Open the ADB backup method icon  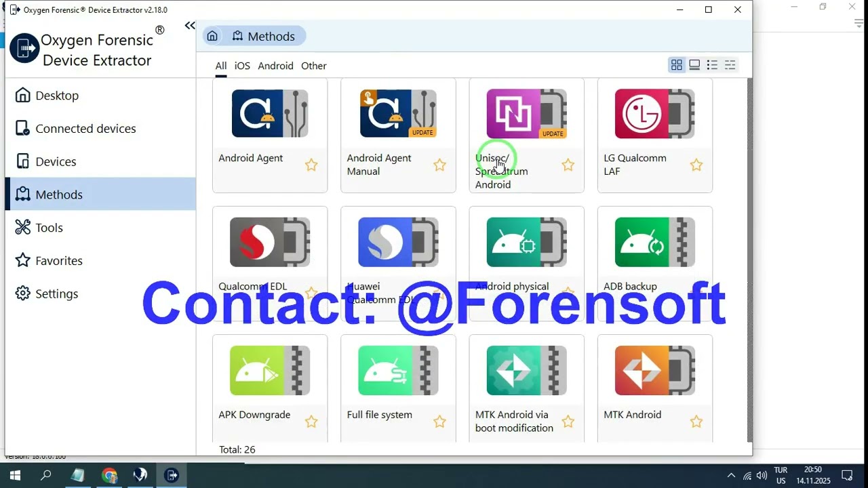click(654, 242)
